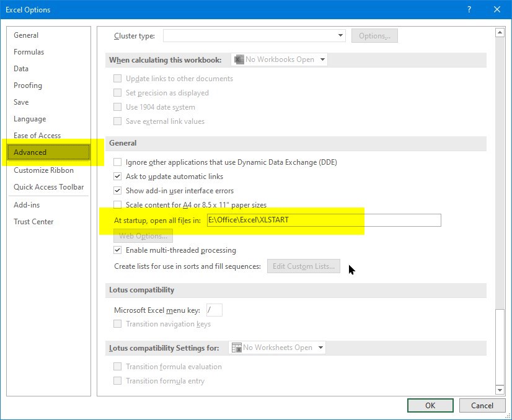Enable Ignore other applications that use DDE

[117, 162]
